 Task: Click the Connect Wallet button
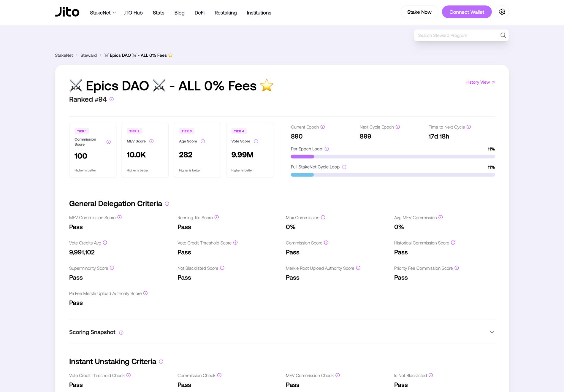(x=467, y=12)
